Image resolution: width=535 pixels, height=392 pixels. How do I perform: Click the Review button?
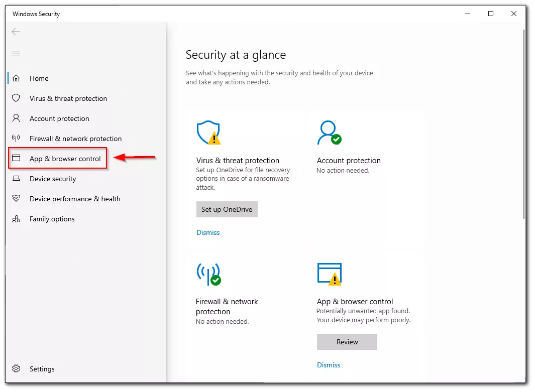pos(347,341)
